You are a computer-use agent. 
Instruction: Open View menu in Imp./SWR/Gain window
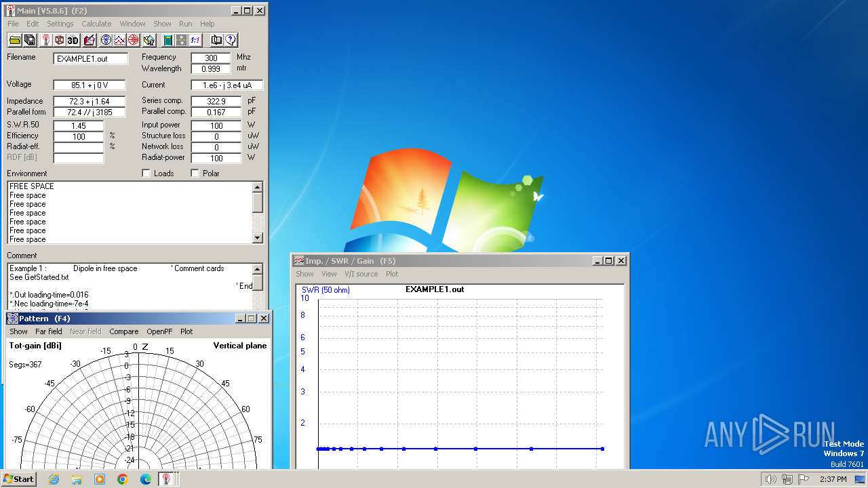(329, 274)
